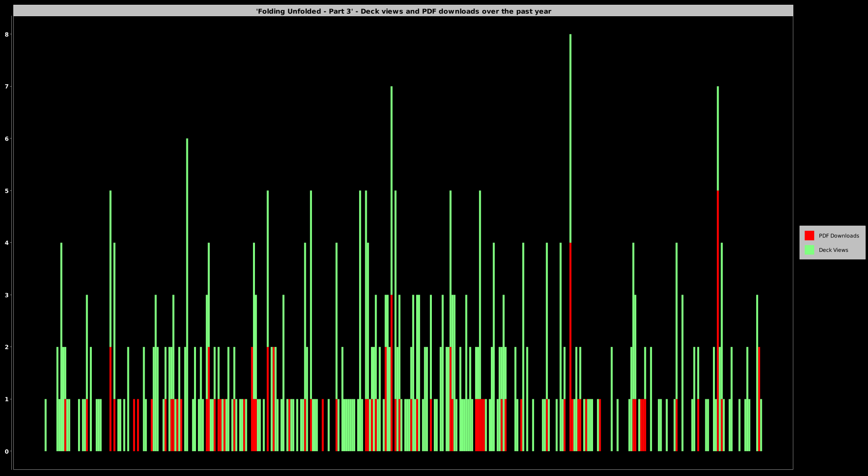Click the y-axis label 4

7,243
